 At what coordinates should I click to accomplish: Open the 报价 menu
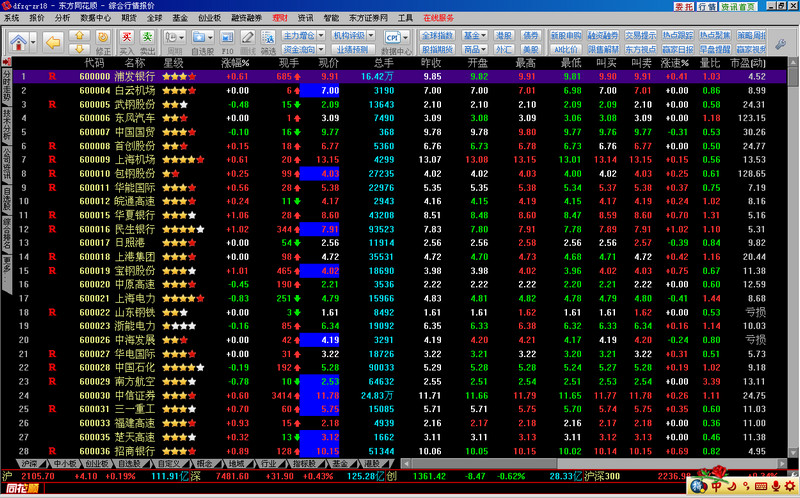pyautogui.click(x=37, y=18)
